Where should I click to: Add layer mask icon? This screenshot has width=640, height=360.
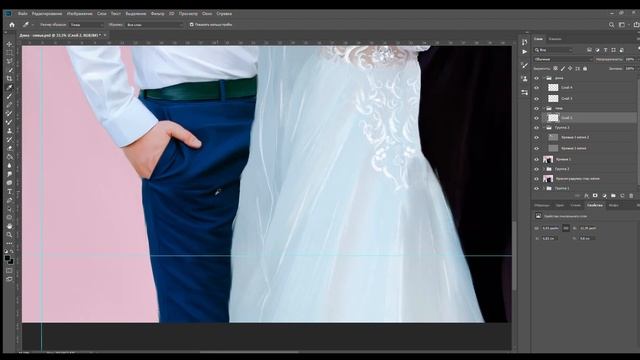click(x=595, y=196)
